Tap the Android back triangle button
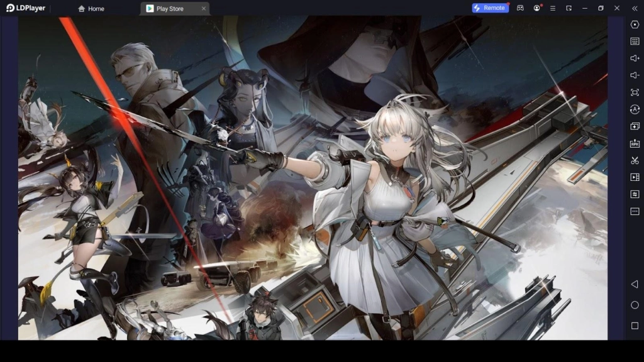 [x=635, y=284]
